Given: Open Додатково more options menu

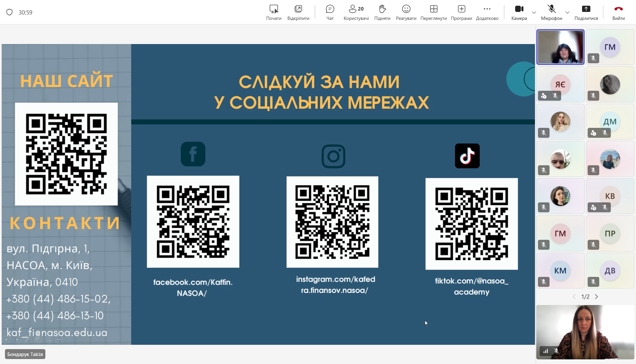Looking at the screenshot, I should (x=487, y=12).
